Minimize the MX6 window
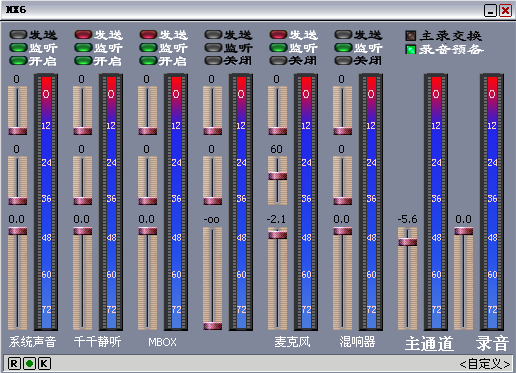516x373 pixels. click(490, 11)
